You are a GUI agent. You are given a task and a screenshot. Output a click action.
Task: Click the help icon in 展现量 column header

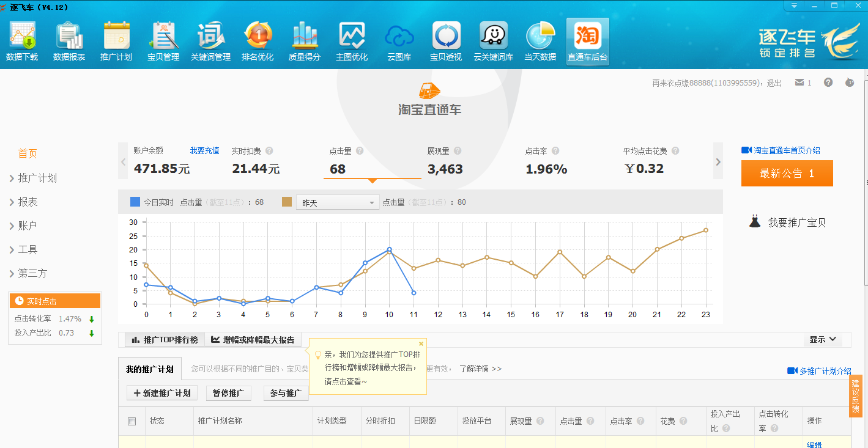click(540, 421)
